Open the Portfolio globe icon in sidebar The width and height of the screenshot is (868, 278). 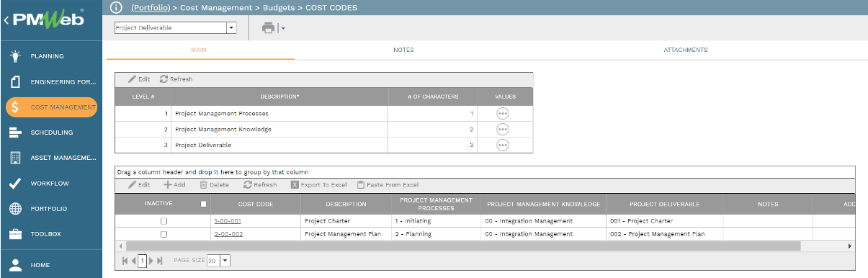pos(15,209)
